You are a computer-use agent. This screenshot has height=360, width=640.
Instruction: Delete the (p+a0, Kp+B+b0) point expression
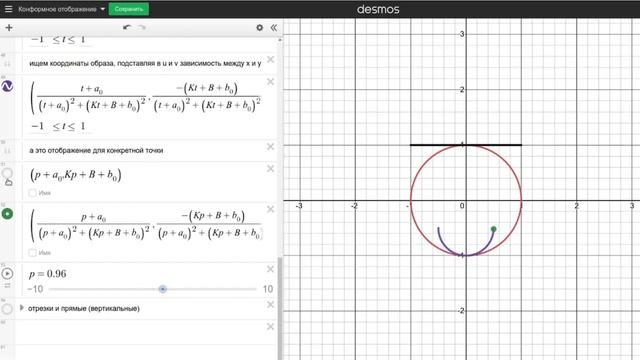point(270,169)
